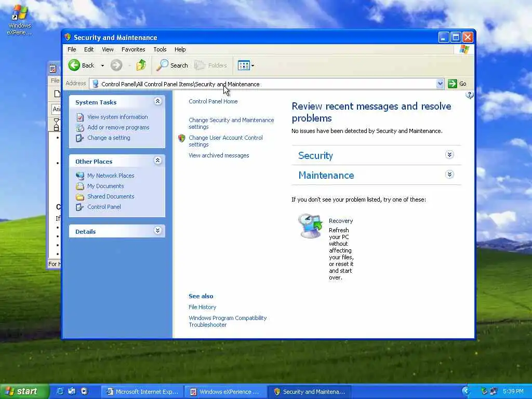Click the Add or remove programs icon
532x399 pixels.
coord(80,128)
